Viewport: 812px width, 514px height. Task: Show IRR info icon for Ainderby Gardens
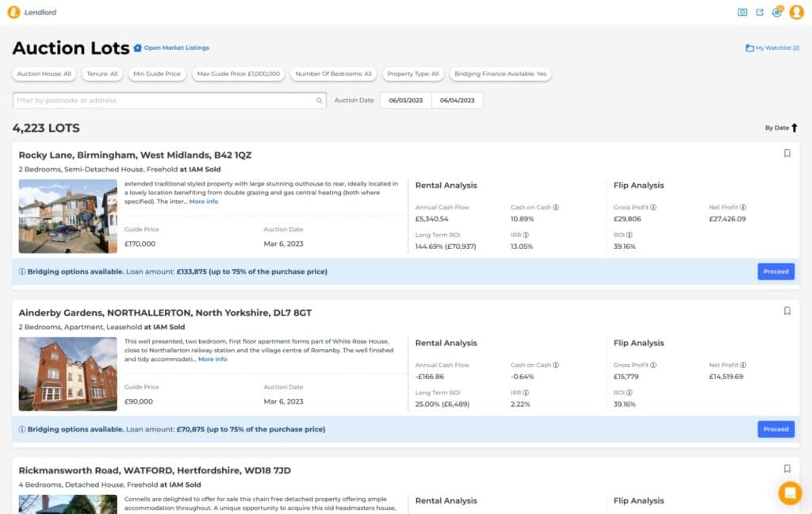(526, 392)
